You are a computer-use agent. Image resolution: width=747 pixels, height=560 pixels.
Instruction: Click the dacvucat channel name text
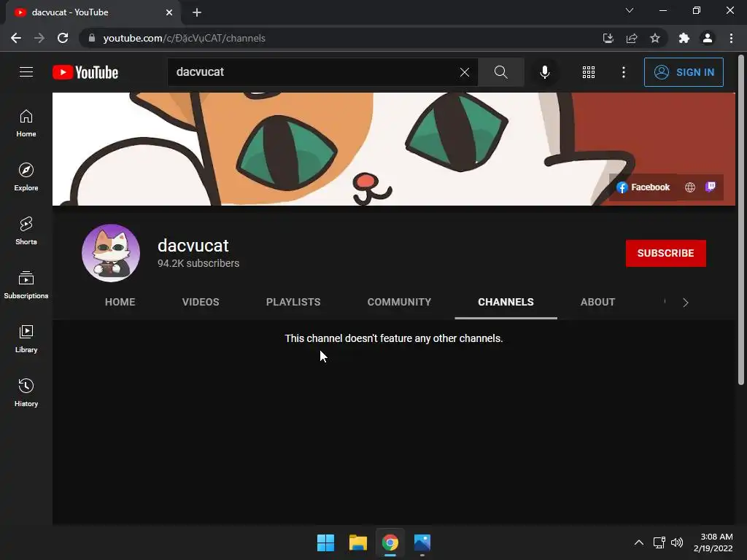[193, 246]
